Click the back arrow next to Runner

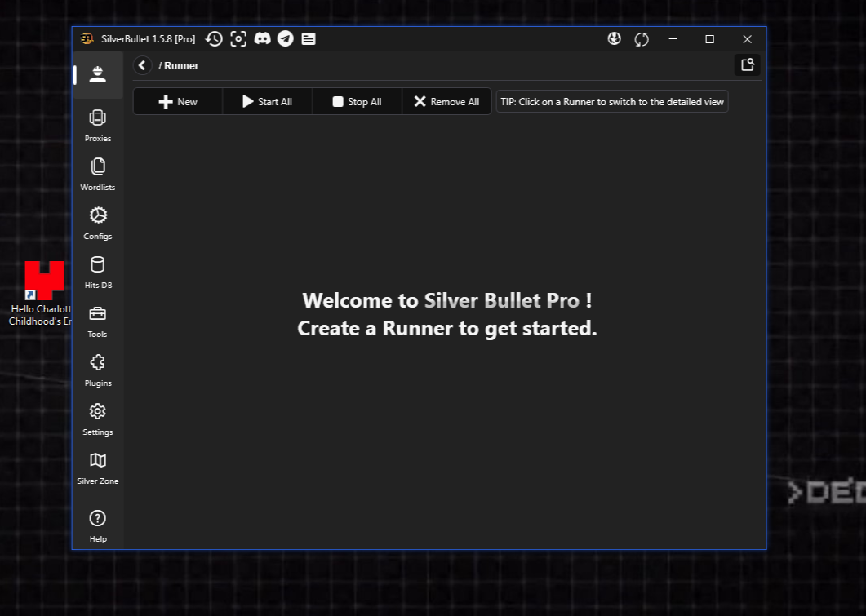point(143,65)
